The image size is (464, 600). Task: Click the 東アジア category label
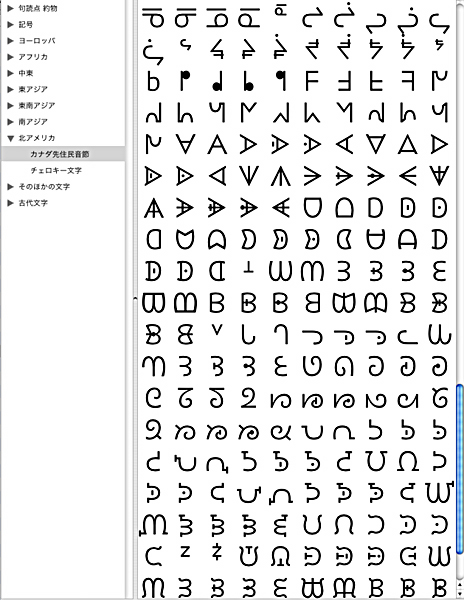[33, 89]
